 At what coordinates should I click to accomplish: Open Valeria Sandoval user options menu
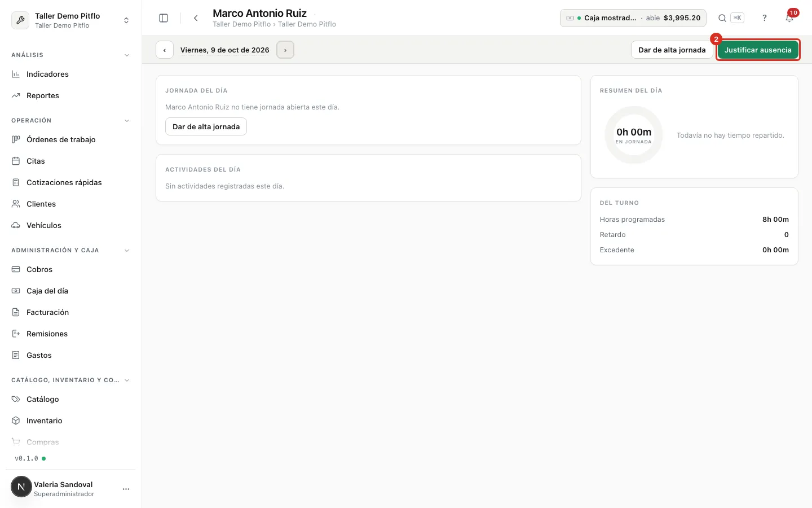click(x=126, y=489)
